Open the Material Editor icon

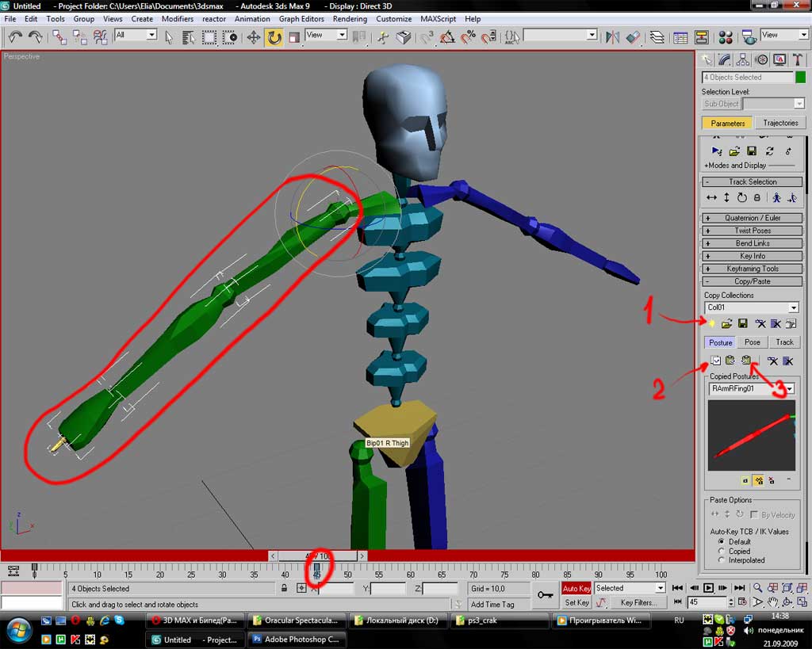(726, 36)
